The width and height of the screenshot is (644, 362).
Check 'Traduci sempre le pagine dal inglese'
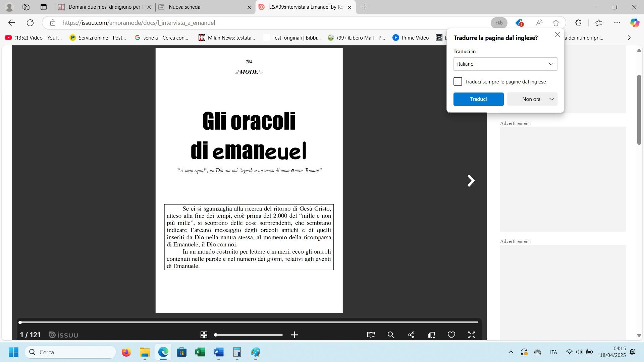tap(458, 81)
